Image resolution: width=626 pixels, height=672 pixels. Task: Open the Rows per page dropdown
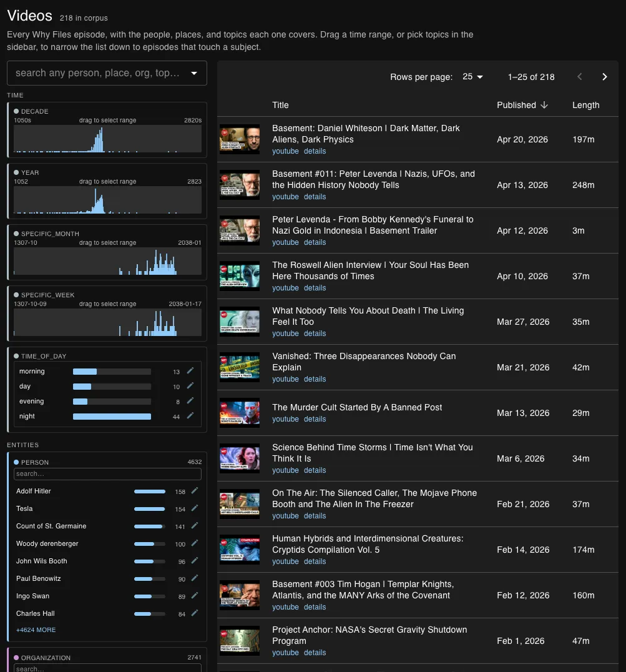coord(472,77)
